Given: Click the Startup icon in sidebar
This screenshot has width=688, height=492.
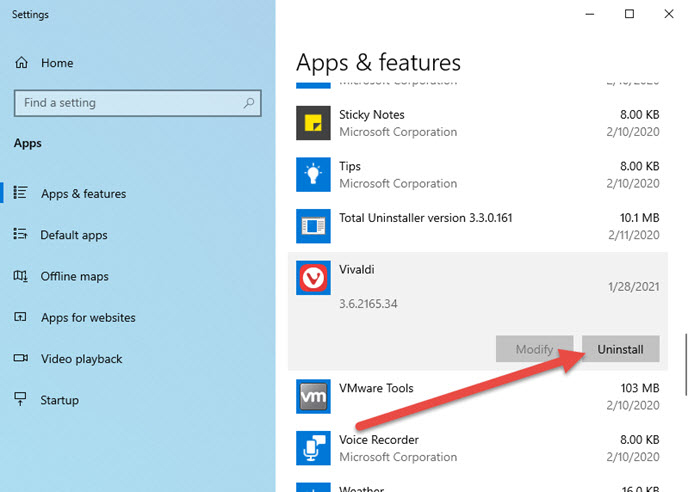Looking at the screenshot, I should click(20, 399).
